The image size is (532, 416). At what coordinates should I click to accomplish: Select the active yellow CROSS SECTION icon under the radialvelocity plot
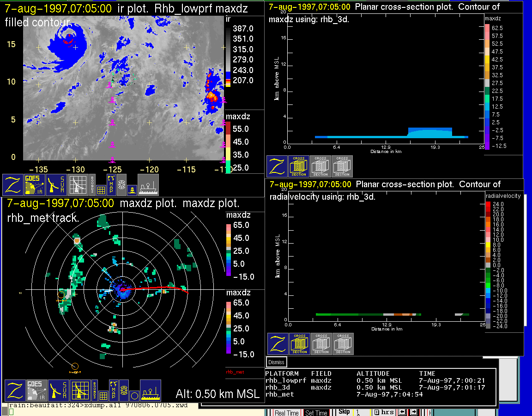tap(300, 344)
